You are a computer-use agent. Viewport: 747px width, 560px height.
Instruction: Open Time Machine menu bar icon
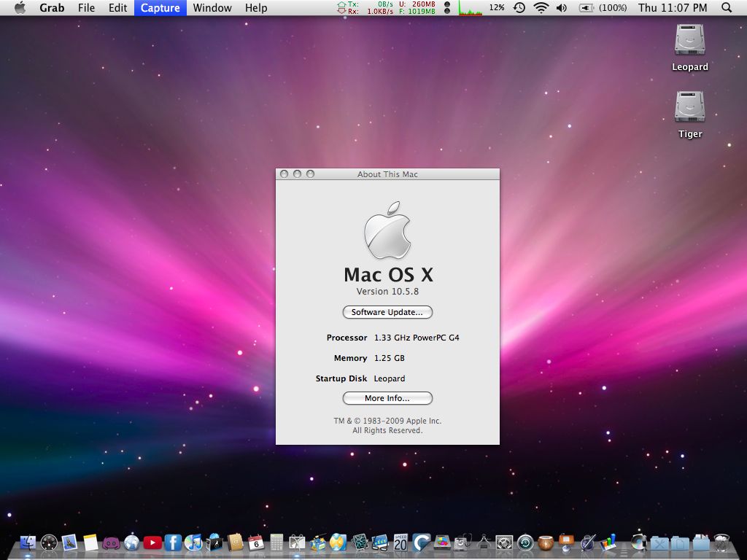pyautogui.click(x=519, y=7)
